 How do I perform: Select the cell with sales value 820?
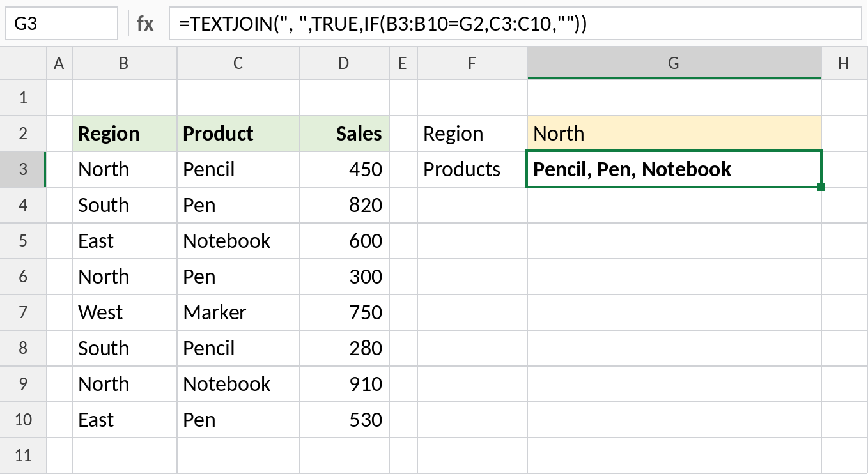pyautogui.click(x=345, y=205)
